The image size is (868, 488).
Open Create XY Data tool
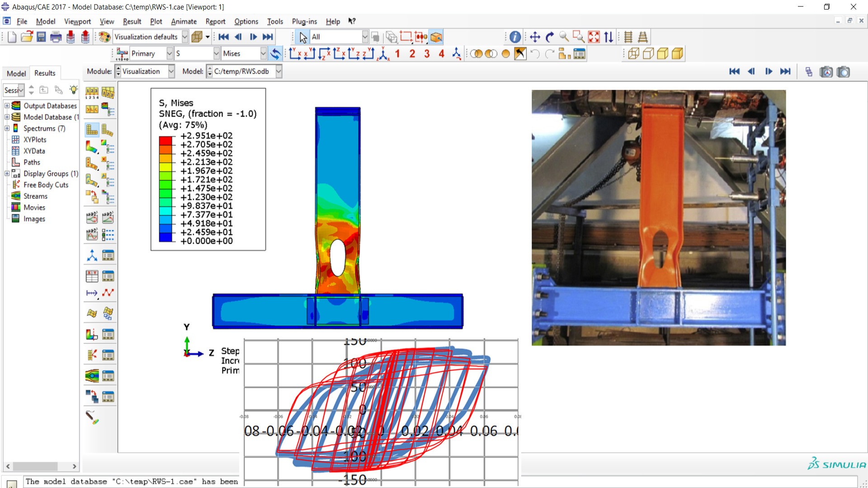92,276
